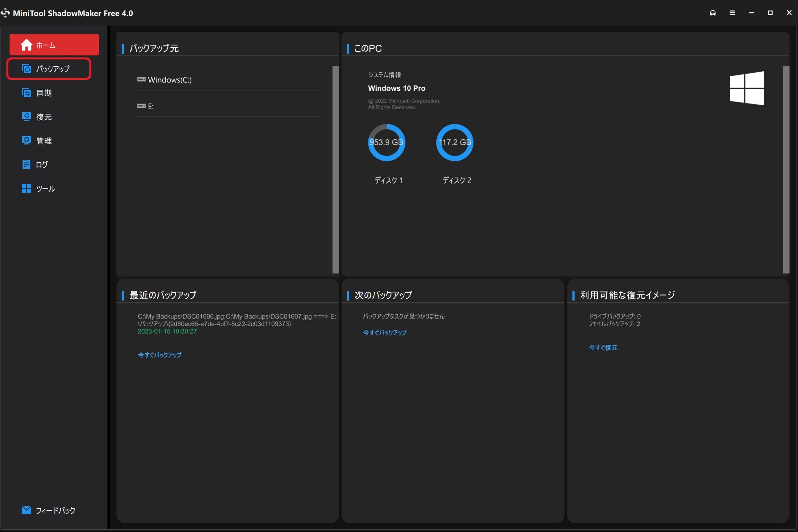Click the このPC panel scrollbar

coord(786,170)
